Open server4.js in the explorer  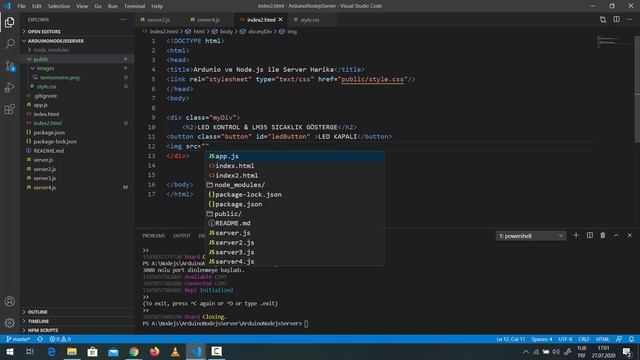click(44, 187)
